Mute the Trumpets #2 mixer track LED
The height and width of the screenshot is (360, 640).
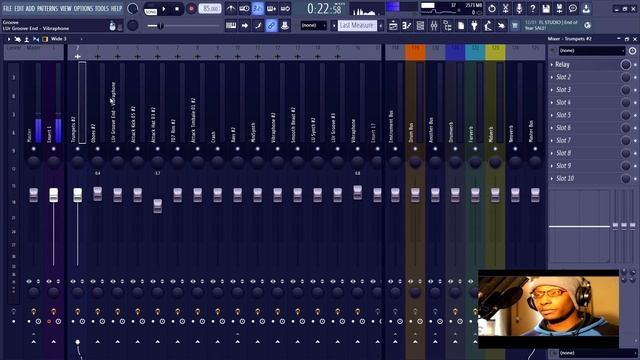pos(78,149)
